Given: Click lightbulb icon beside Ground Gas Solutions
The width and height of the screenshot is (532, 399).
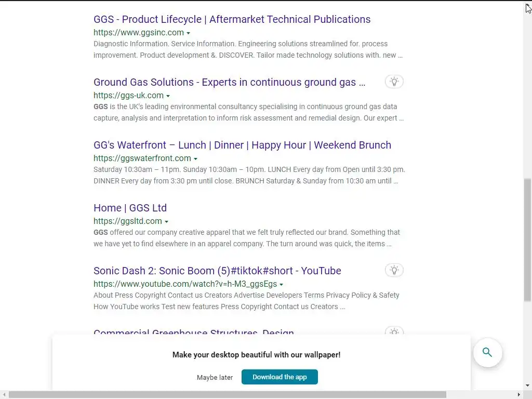Looking at the screenshot, I should [394, 82].
